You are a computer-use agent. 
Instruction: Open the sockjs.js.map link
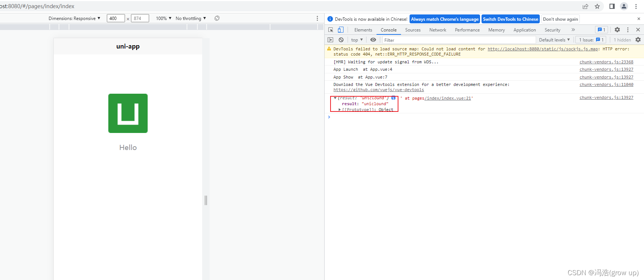pyautogui.click(x=543, y=49)
